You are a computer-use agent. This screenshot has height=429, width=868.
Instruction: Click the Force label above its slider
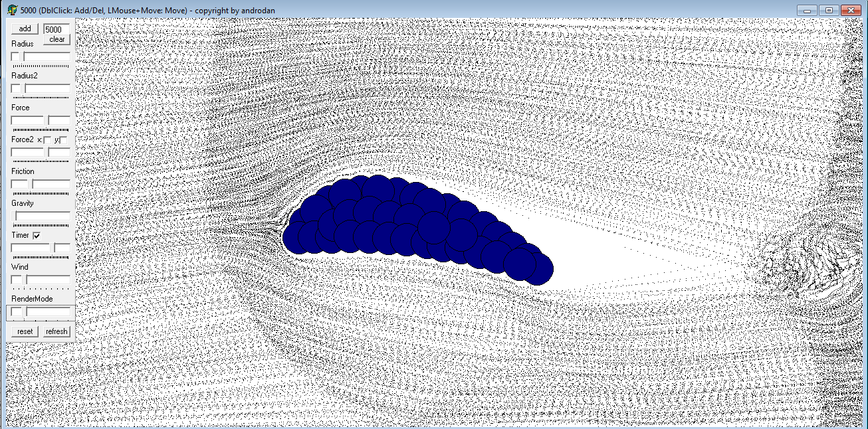(x=21, y=108)
